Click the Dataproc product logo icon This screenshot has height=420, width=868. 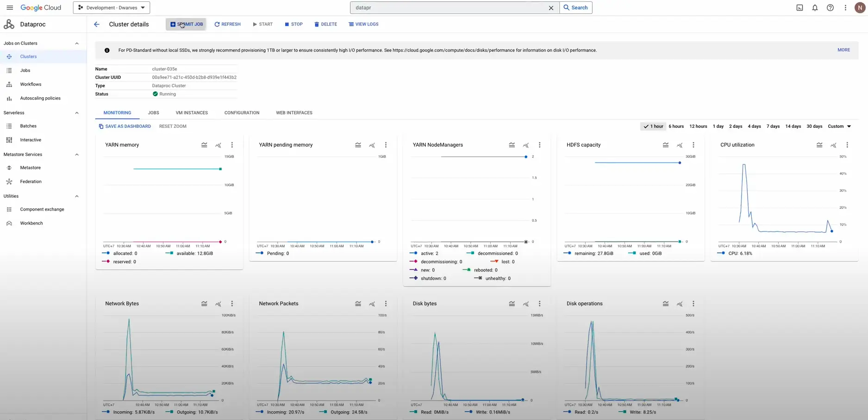(x=9, y=24)
